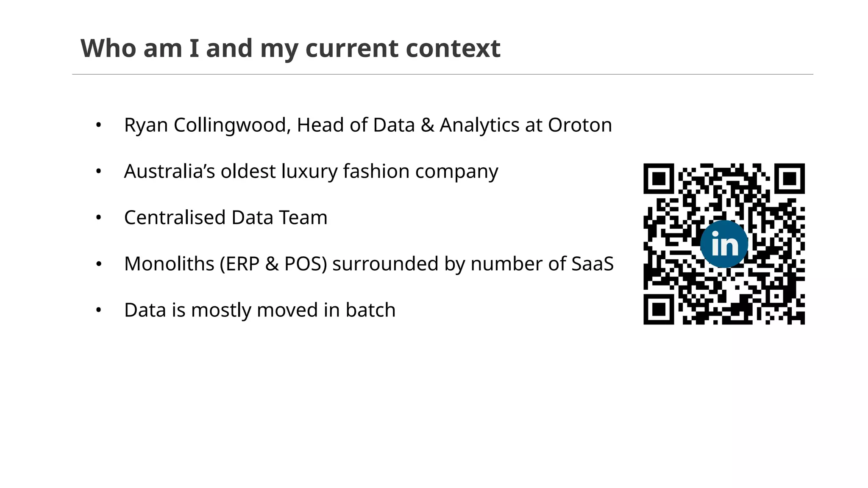Click the LinkedIn logo in the QR code
Viewport: 868px width, 488px height.
[724, 244]
